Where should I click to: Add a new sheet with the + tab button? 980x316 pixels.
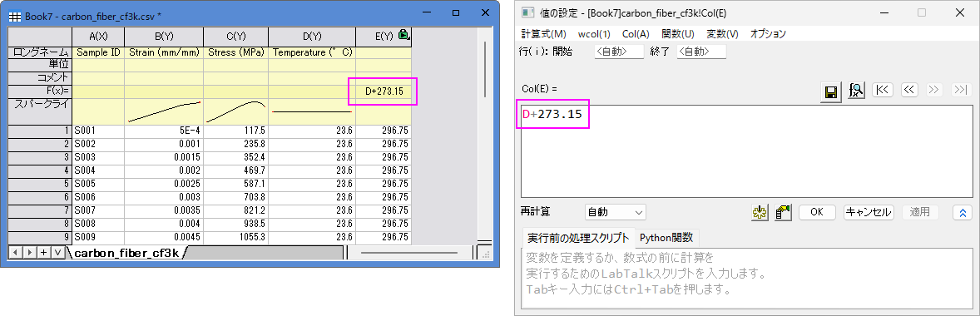coord(44,252)
